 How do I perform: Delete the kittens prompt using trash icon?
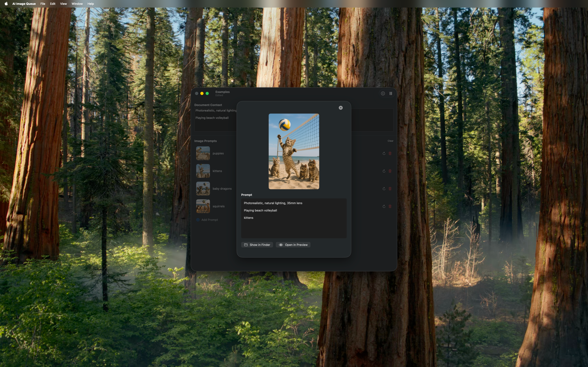390,171
